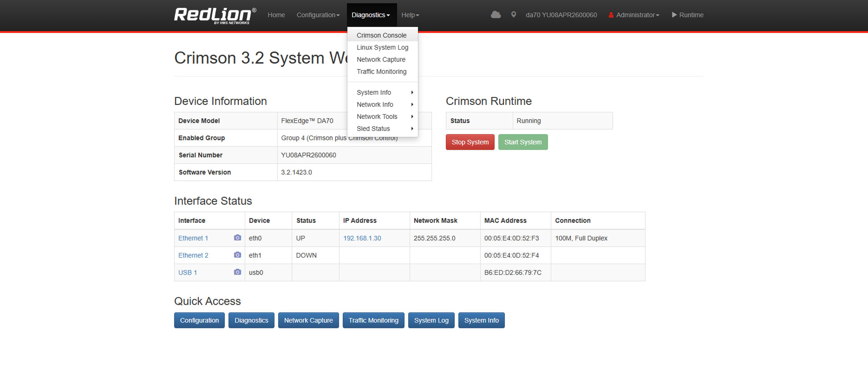868x369 pixels.
Task: Collapse the Diagnostics menu dropdown
Action: click(371, 15)
